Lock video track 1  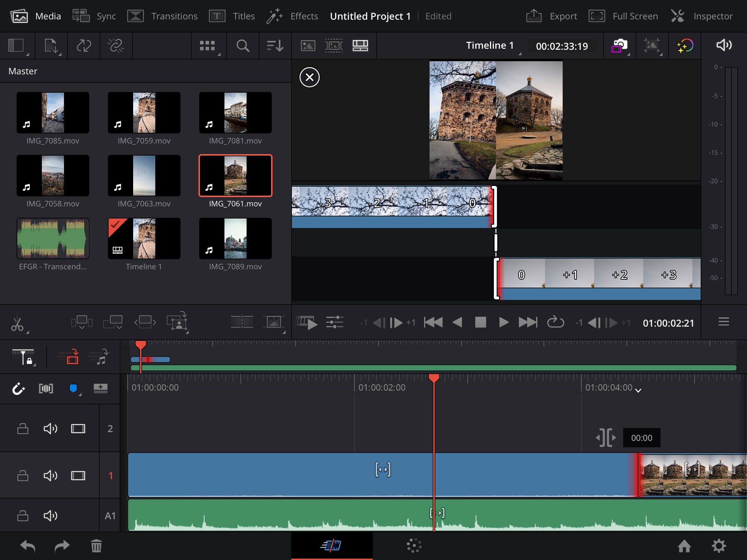pyautogui.click(x=22, y=475)
